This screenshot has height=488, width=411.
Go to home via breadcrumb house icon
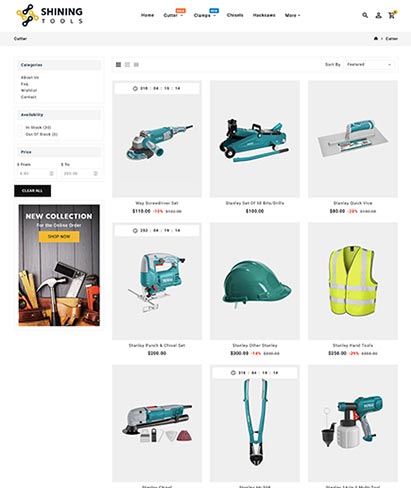click(x=376, y=39)
